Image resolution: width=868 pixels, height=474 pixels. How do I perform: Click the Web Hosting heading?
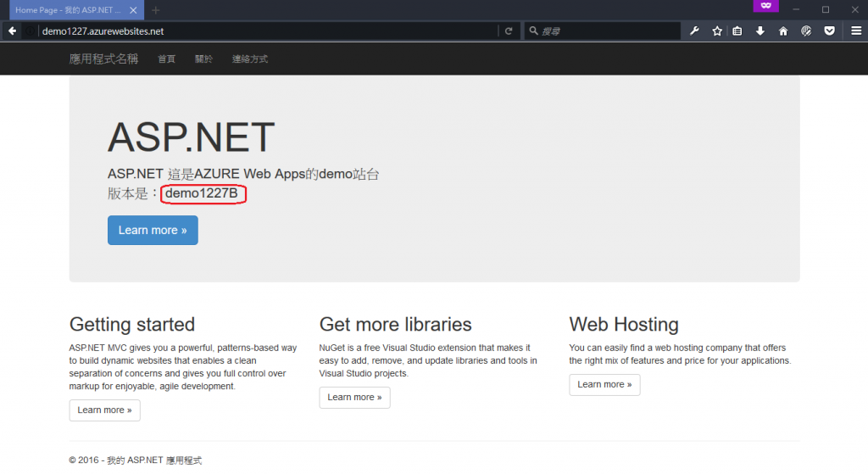pyautogui.click(x=624, y=324)
